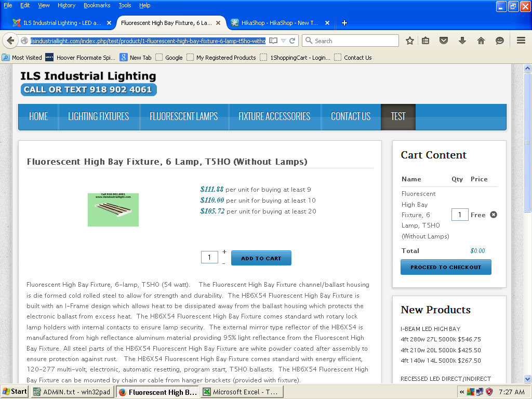This screenshot has height=399, width=532.
Task: Click the fixture product thumbnail image
Action: click(113, 210)
